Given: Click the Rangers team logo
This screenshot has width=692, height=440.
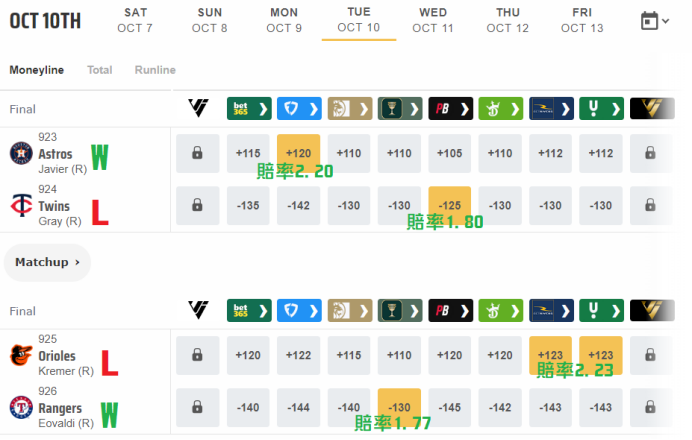Looking at the screenshot, I should 21,407.
